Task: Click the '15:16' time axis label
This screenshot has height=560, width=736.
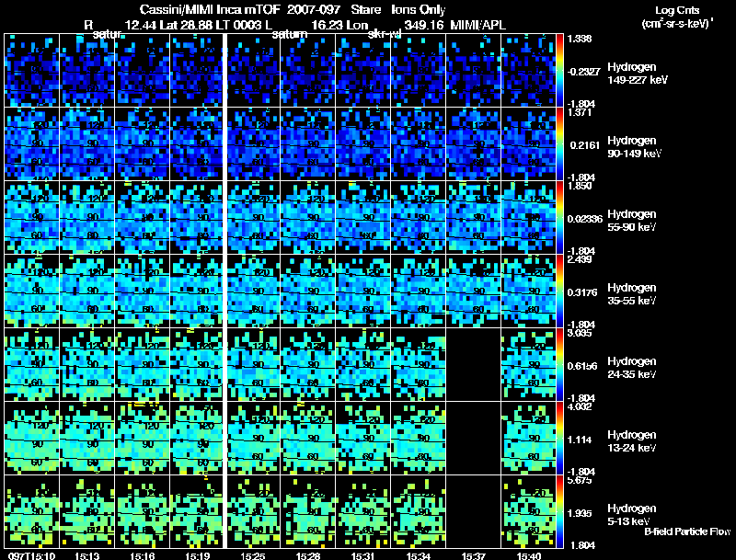Action: (x=143, y=555)
